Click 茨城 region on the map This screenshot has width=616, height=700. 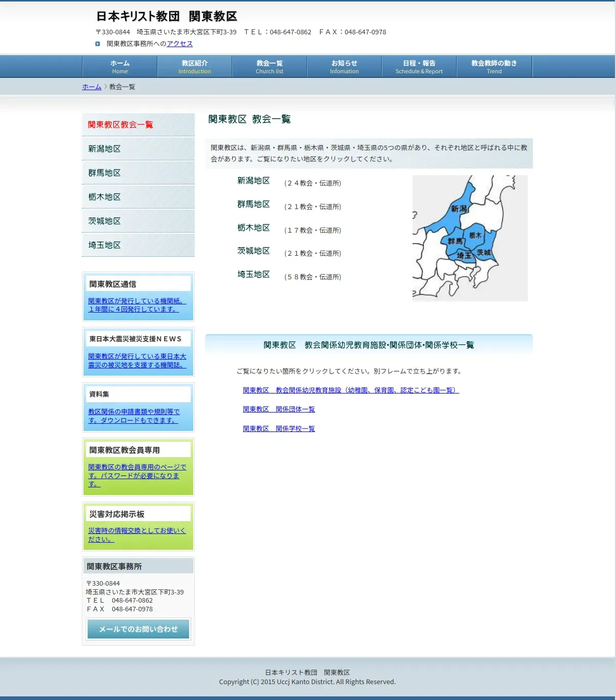pyautogui.click(x=484, y=252)
